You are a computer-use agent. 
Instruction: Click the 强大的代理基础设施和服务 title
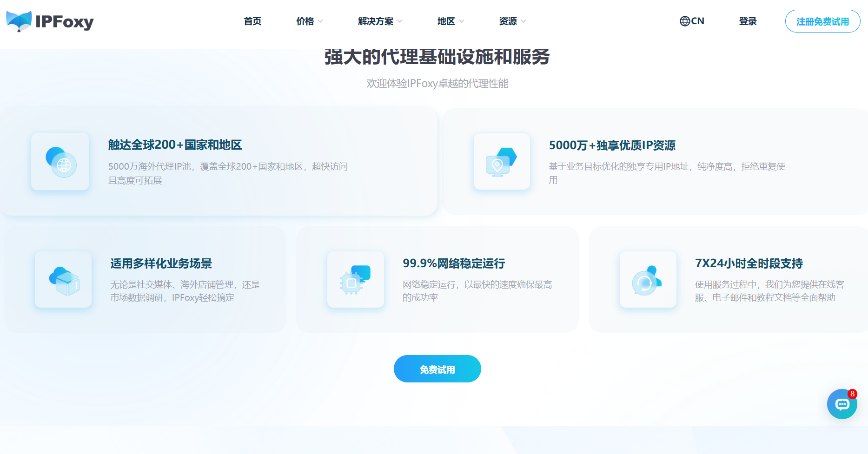tap(437, 57)
